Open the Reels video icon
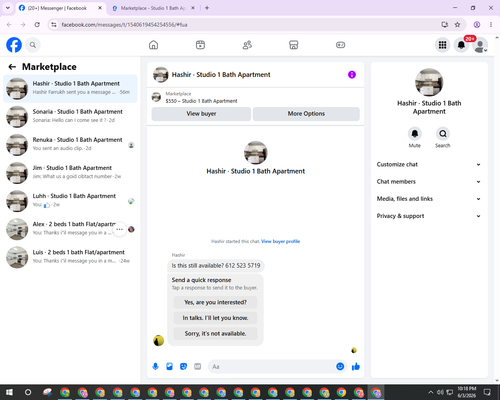Image resolution: width=500 pixels, height=400 pixels. [x=200, y=45]
